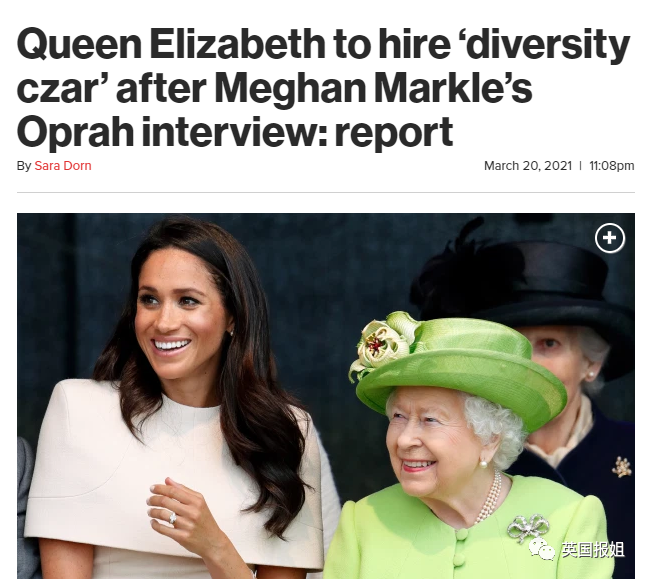This screenshot has width=646, height=579.
Task: Click the 英国报姐 watermark text
Action: pos(593,549)
